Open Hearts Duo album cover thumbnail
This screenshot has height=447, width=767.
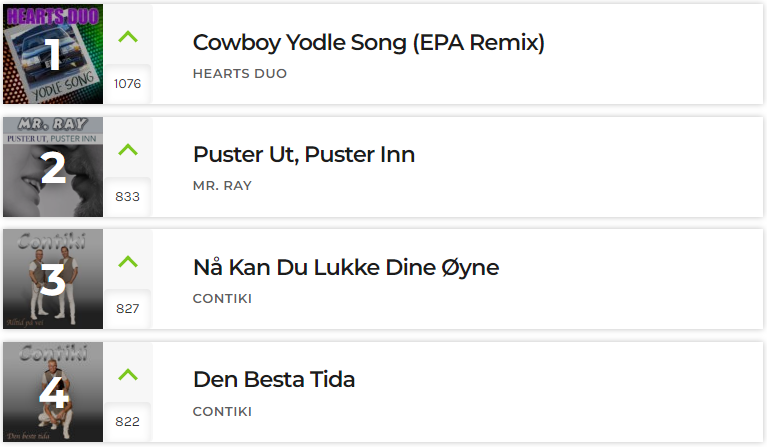pyautogui.click(x=53, y=54)
